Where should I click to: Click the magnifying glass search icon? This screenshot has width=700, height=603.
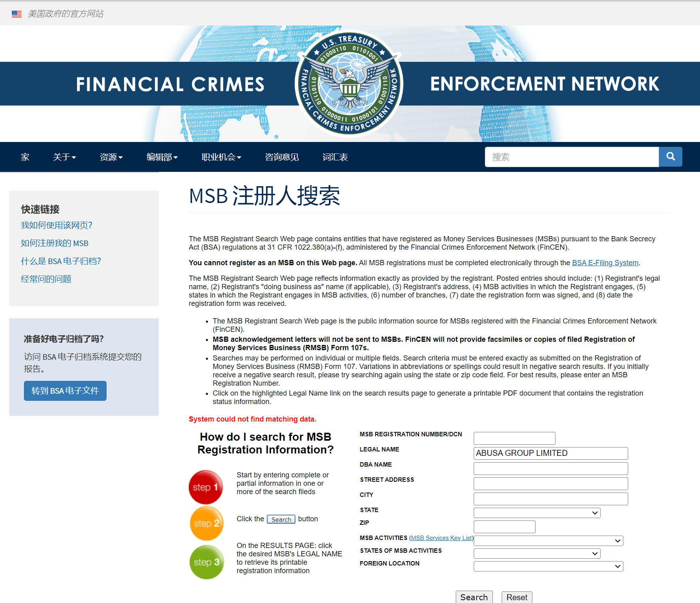[x=670, y=157]
